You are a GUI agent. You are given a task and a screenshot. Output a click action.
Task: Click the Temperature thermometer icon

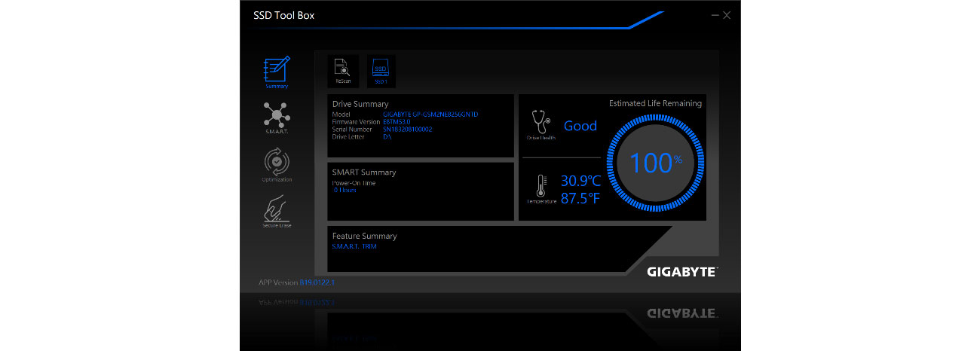coord(541,186)
